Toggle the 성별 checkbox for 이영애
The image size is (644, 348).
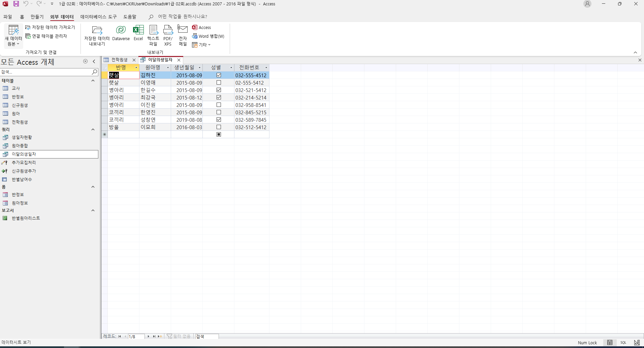[219, 83]
